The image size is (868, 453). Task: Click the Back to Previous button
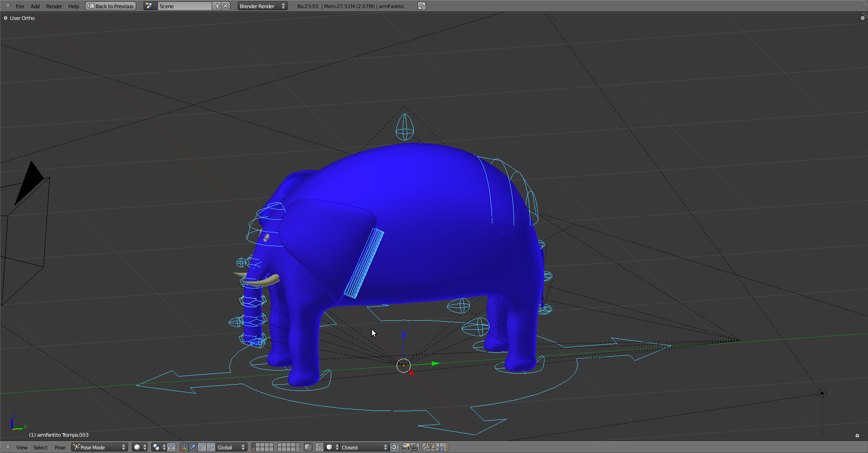tap(111, 6)
